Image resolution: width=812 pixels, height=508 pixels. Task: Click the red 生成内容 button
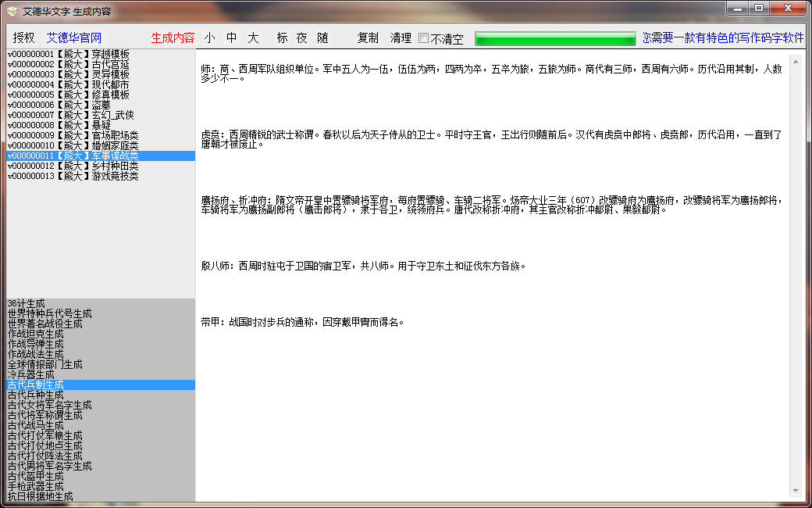tap(173, 38)
